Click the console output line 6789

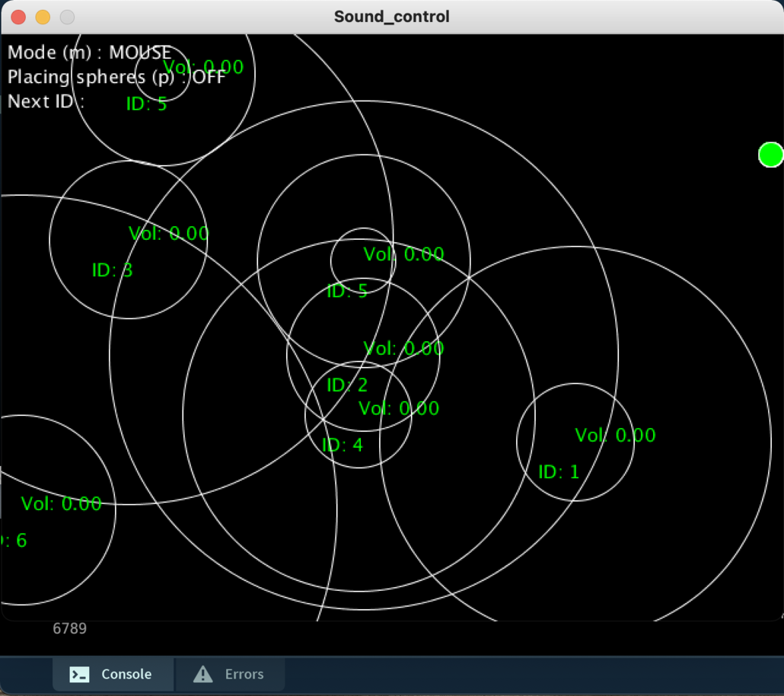[x=69, y=628]
